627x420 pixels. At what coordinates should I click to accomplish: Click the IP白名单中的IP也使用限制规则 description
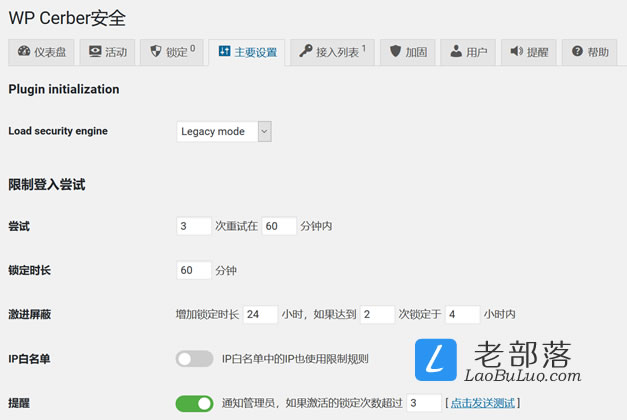click(295, 359)
